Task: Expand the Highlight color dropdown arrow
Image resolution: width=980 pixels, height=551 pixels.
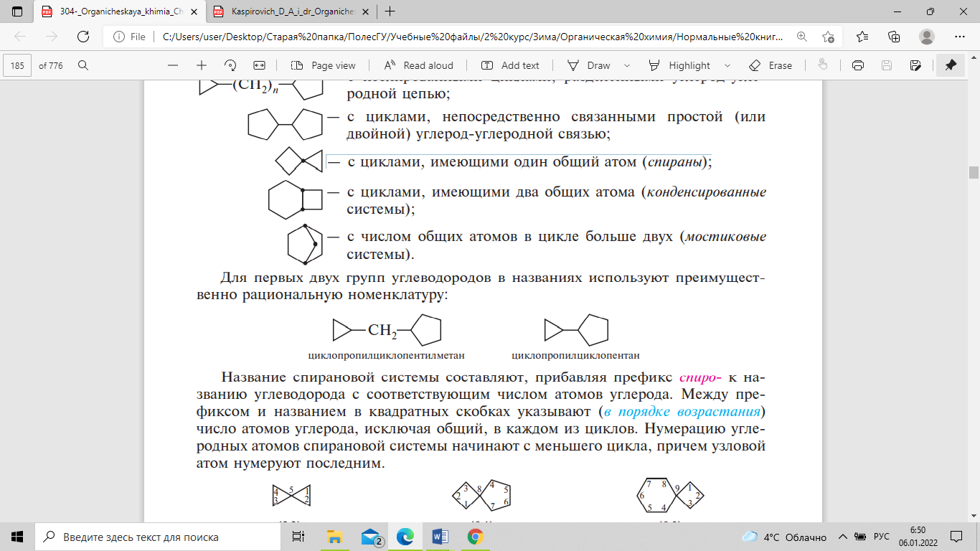Action: 728,65
